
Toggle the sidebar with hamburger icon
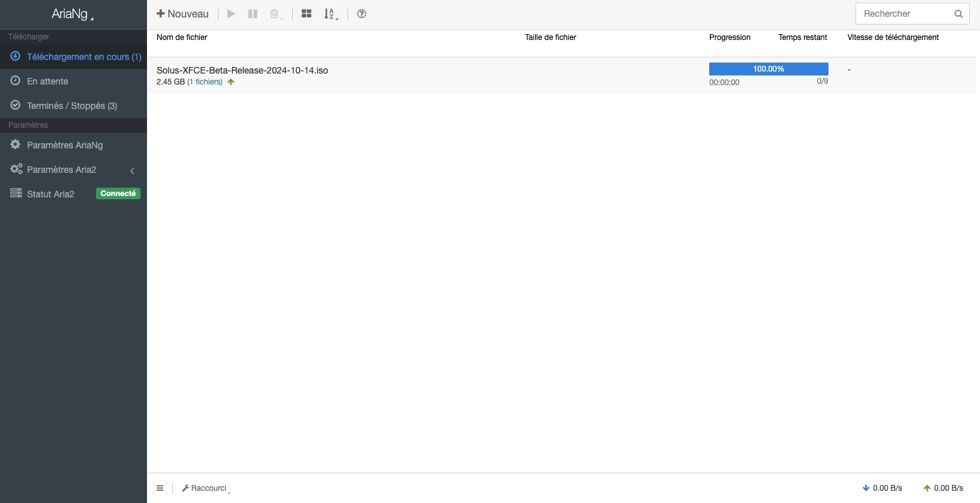tap(160, 488)
